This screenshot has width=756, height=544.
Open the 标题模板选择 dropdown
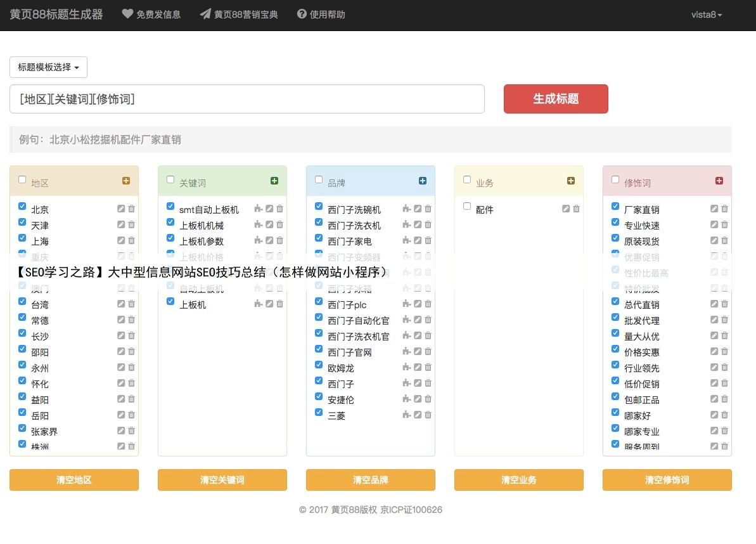pyautogui.click(x=48, y=67)
